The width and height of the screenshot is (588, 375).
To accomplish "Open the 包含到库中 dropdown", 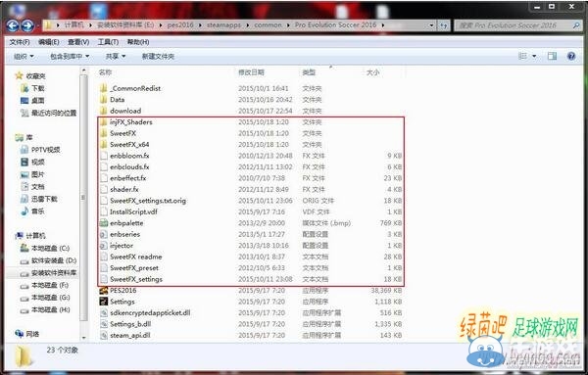I will click(70, 56).
